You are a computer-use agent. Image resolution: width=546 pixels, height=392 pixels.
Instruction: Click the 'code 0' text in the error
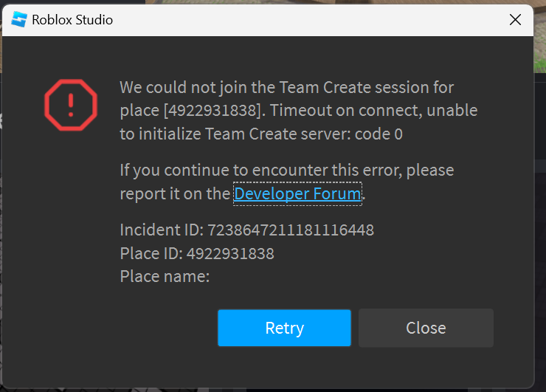(379, 134)
